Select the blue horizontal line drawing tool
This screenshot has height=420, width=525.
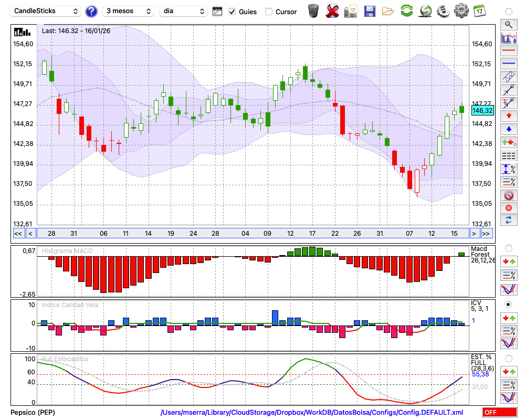(x=508, y=64)
